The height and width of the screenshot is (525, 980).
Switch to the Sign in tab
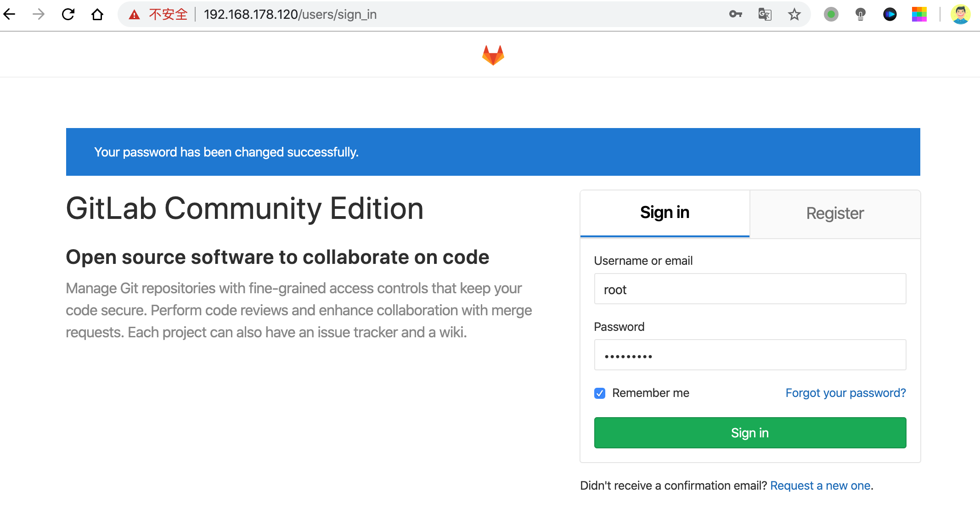point(665,213)
